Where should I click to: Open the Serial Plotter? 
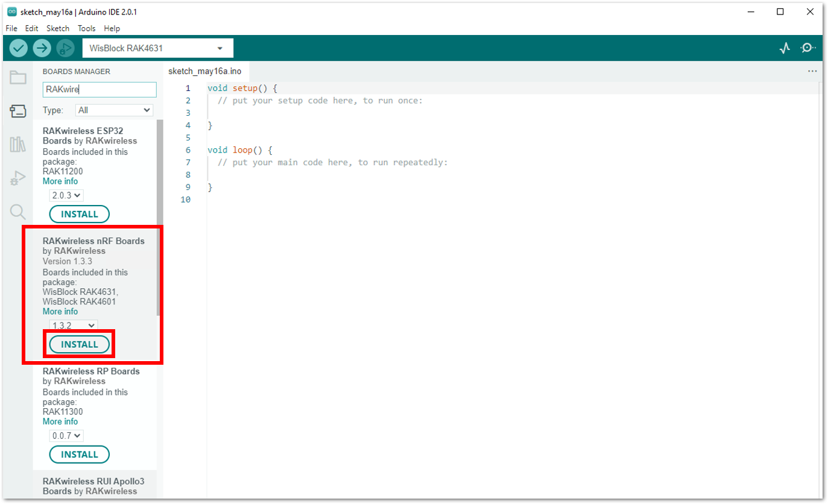[785, 48]
